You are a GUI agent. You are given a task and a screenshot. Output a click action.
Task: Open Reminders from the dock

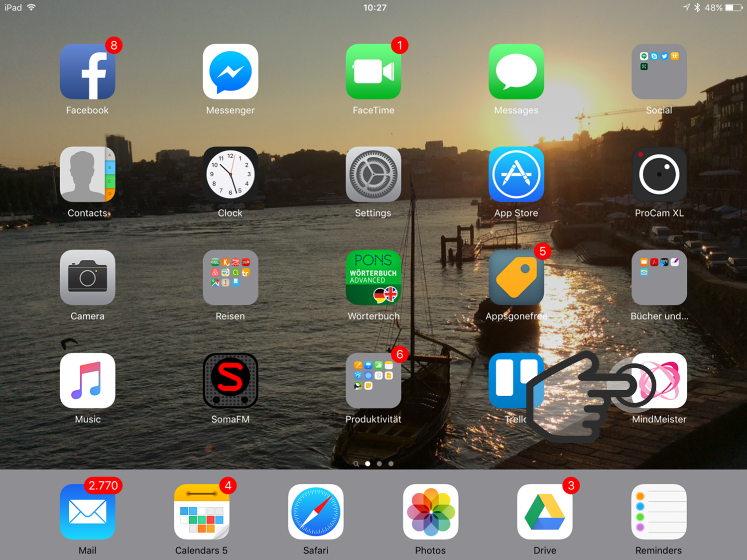659,512
